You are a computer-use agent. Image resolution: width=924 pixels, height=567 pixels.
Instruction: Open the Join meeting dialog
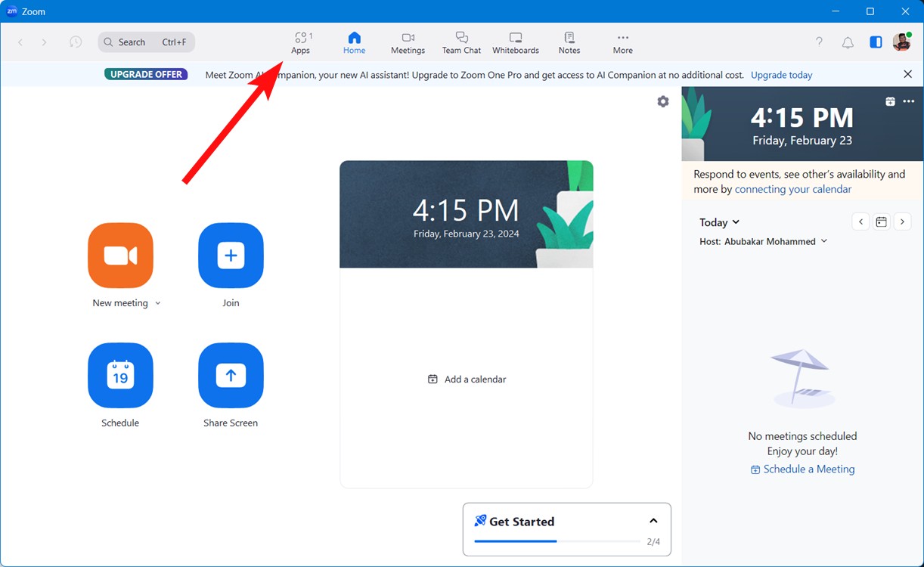click(231, 256)
